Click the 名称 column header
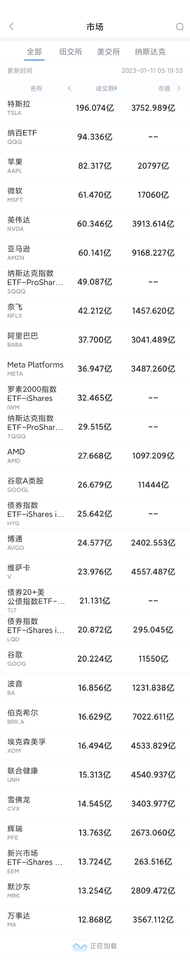Viewport: 190px width, 980px height. click(36, 88)
